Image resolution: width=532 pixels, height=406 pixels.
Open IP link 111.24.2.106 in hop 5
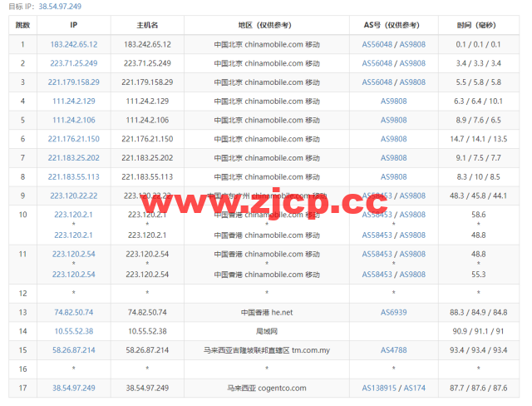[x=74, y=120]
